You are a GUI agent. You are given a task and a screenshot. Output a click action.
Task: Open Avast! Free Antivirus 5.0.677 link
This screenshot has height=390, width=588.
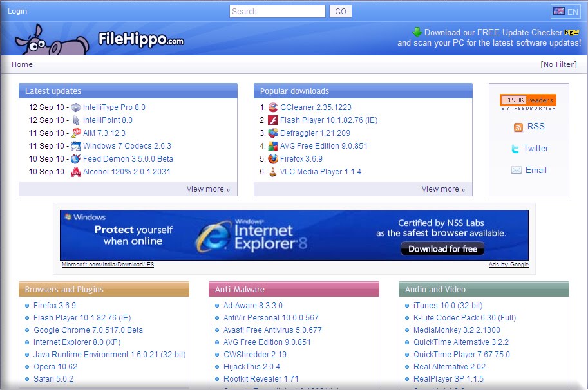pyautogui.click(x=272, y=330)
